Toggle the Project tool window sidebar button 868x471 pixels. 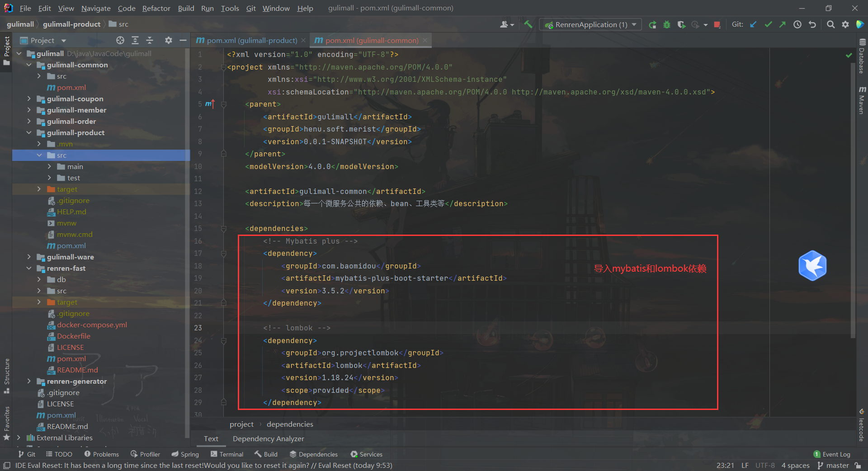point(6,50)
